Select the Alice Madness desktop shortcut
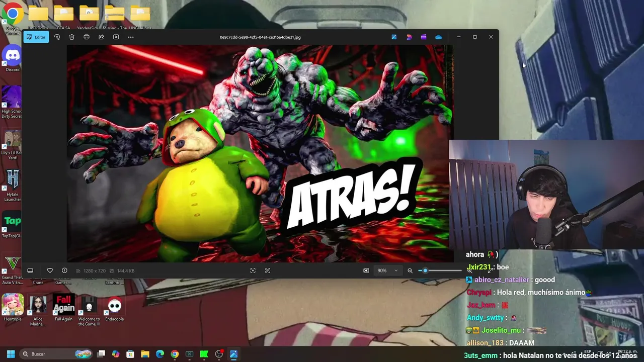 click(38, 310)
